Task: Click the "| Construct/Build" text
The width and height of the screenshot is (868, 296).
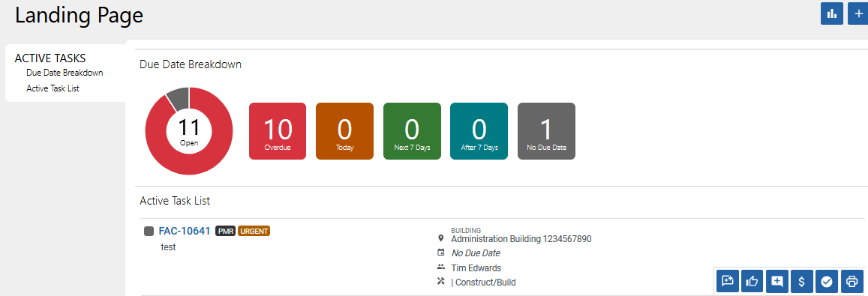Action: (x=483, y=283)
